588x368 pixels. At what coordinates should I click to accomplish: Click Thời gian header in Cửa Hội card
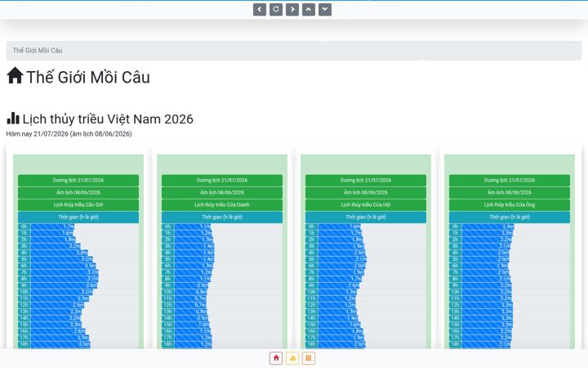click(366, 217)
